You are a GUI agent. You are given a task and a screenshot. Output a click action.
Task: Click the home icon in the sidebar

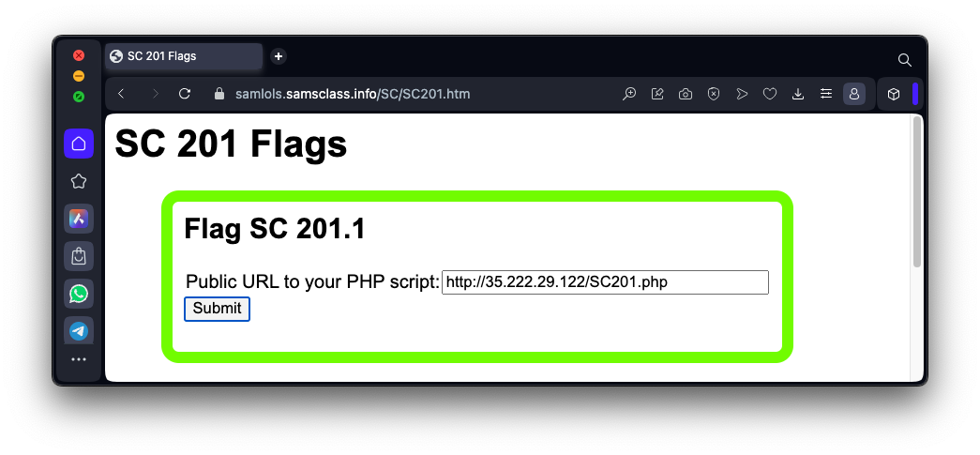coord(79,144)
